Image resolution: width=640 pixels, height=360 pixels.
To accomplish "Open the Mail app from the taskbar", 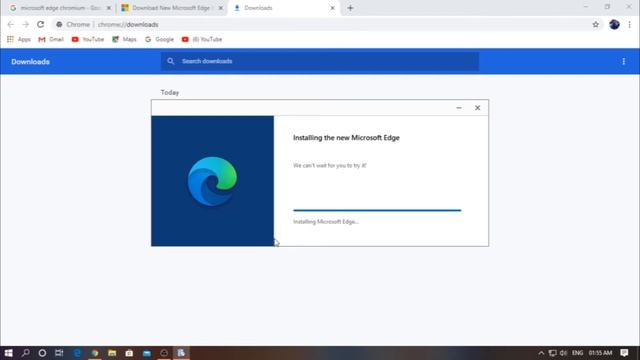I will point(147,353).
